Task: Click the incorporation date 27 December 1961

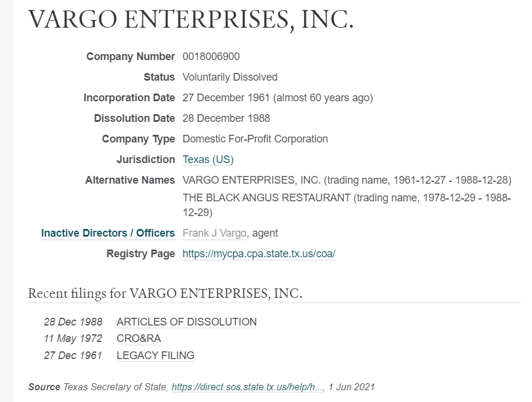Action: click(x=226, y=98)
